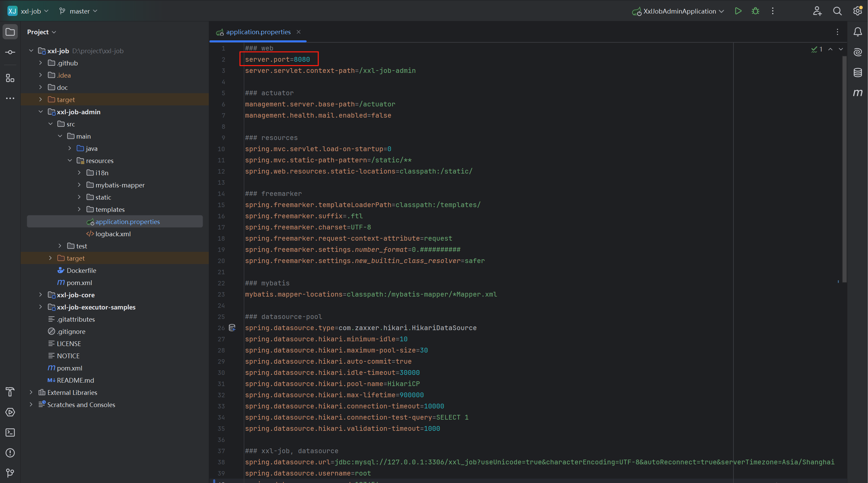Expand the xxl-job-core module

click(41, 295)
